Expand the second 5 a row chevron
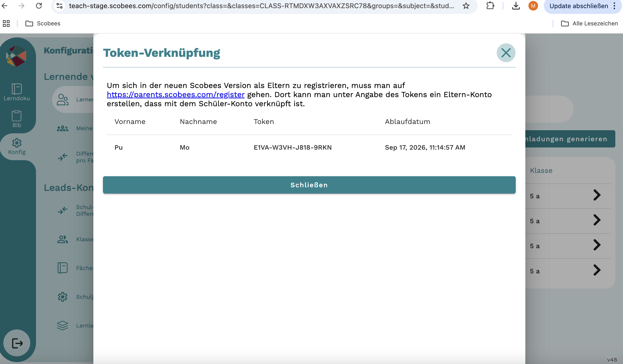623x364 pixels. click(597, 220)
